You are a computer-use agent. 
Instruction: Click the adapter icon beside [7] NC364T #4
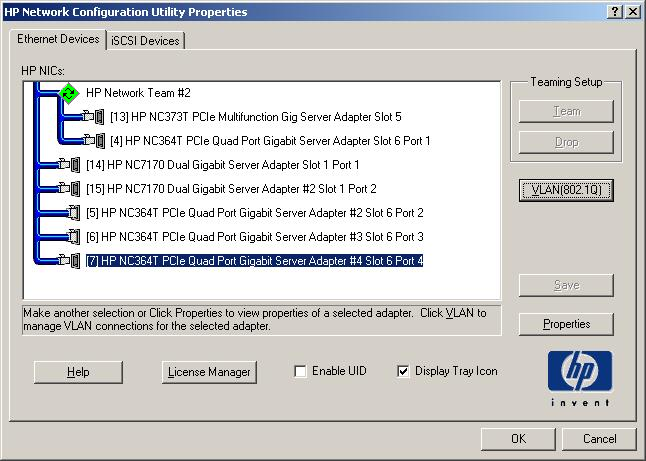(69, 261)
